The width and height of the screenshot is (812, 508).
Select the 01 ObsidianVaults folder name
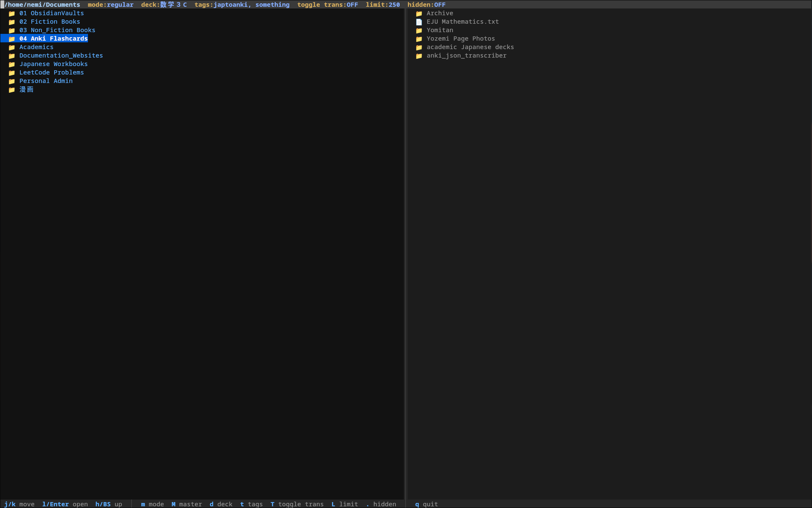[x=52, y=13]
